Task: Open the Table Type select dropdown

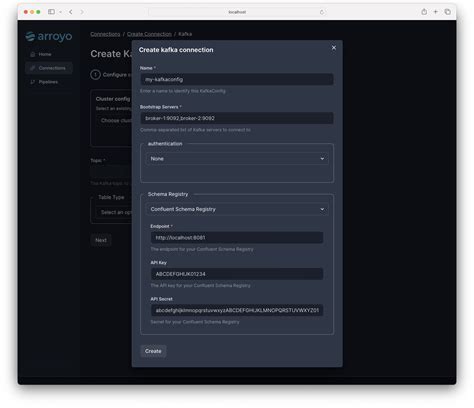Action: [x=114, y=212]
